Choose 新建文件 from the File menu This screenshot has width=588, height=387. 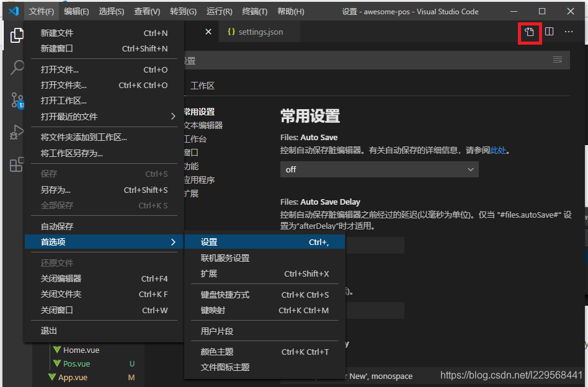pyautogui.click(x=104, y=33)
